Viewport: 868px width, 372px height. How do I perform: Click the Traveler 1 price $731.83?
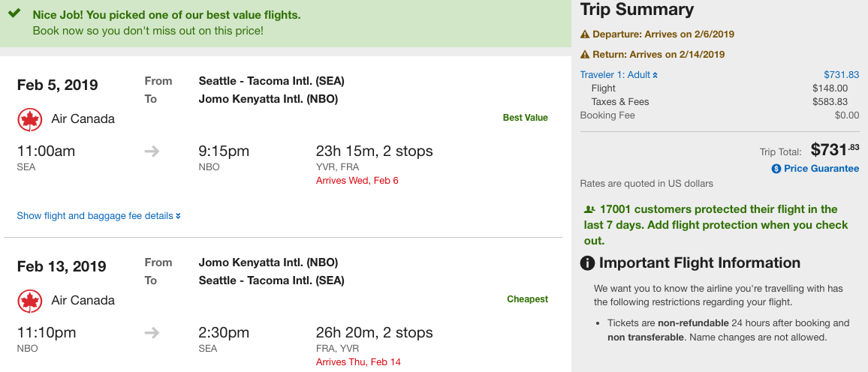(x=842, y=74)
